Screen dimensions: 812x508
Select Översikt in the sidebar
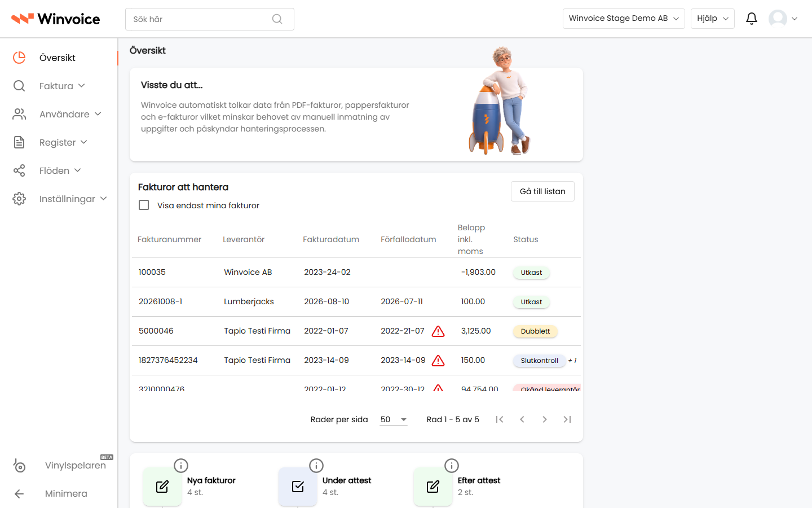(x=59, y=58)
